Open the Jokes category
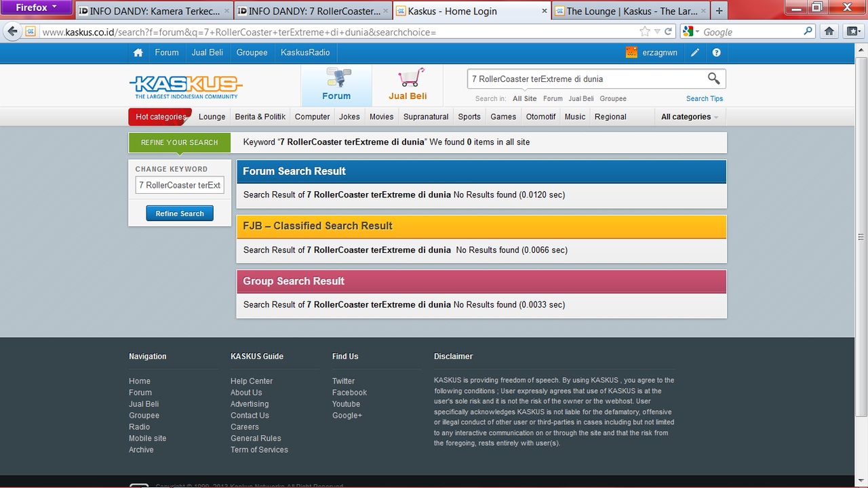The width and height of the screenshot is (868, 488). coord(350,117)
